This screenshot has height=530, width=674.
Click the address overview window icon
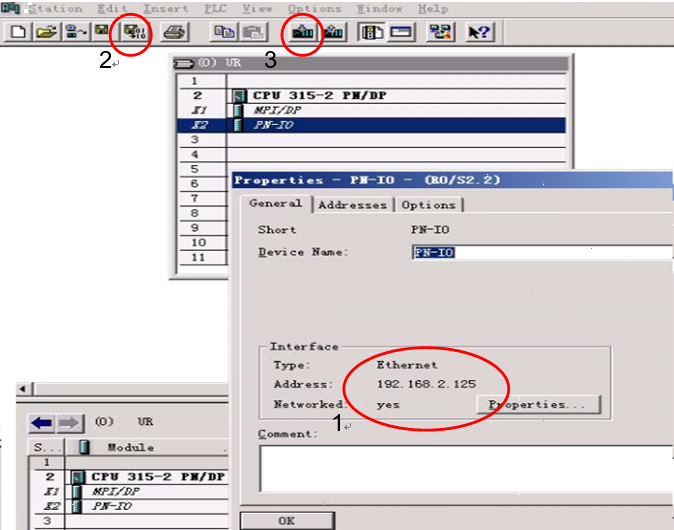click(401, 32)
